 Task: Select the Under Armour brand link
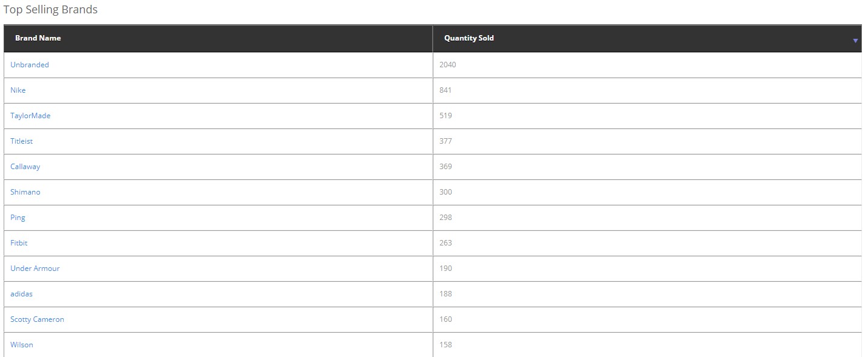[x=35, y=269]
